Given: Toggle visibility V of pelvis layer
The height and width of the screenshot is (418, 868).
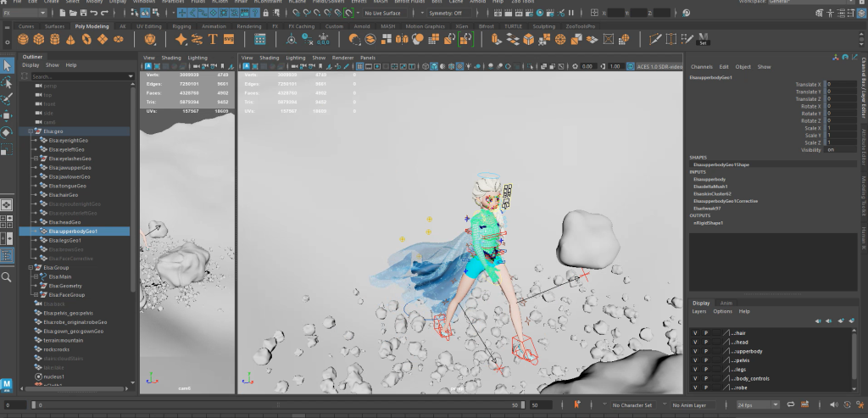Looking at the screenshot, I should coord(695,360).
